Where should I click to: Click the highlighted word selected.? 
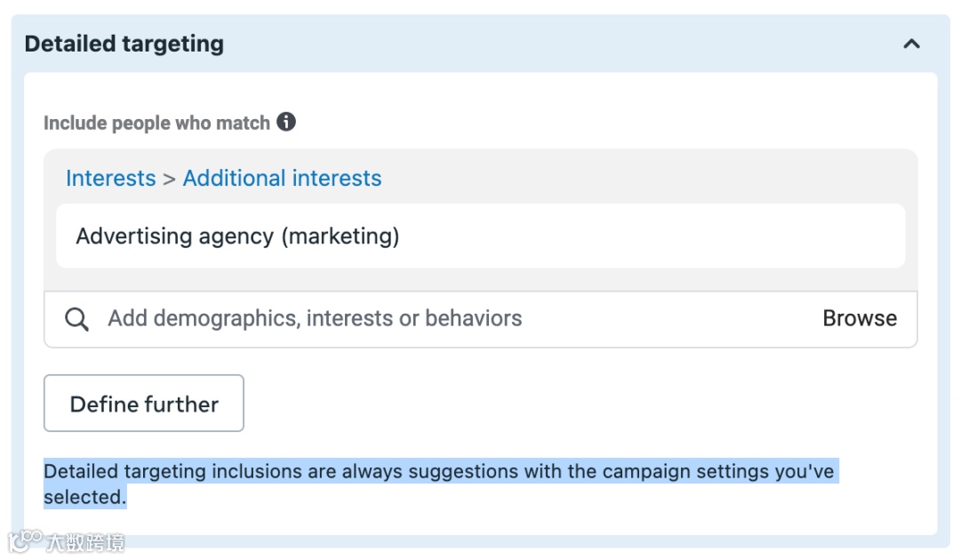[x=84, y=498]
